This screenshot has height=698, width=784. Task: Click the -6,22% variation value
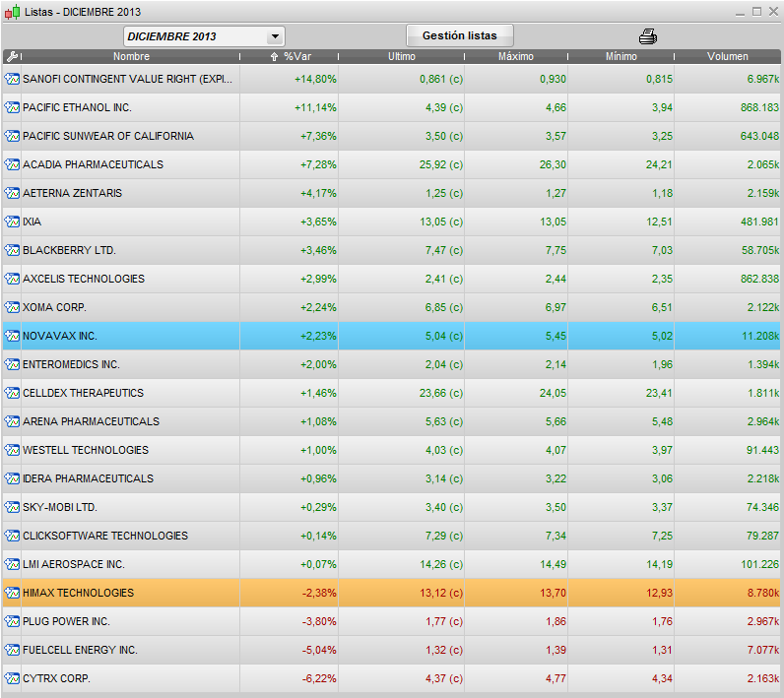point(319,678)
